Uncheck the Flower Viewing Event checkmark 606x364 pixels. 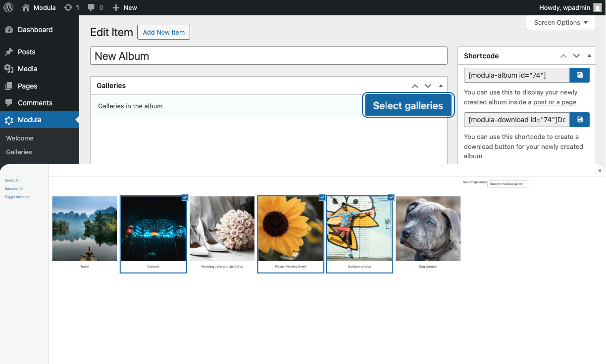[x=322, y=197]
